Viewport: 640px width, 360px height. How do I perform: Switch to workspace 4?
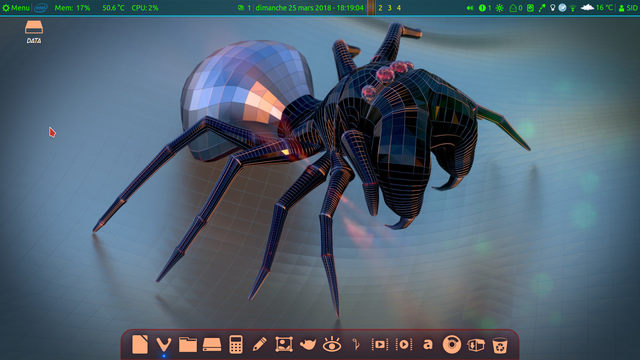399,8
